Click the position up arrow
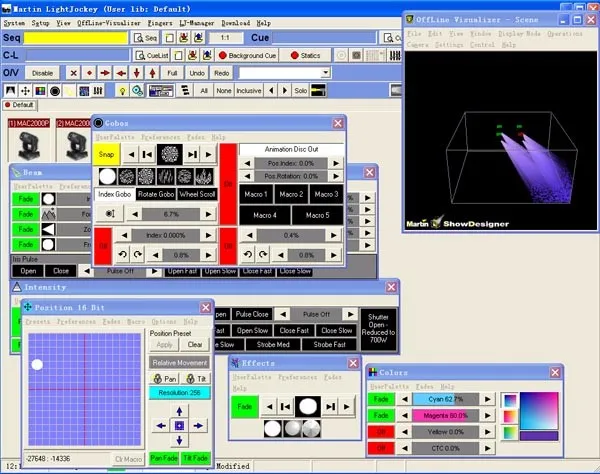Image resolution: width=600 pixels, height=474 pixels. tap(179, 411)
